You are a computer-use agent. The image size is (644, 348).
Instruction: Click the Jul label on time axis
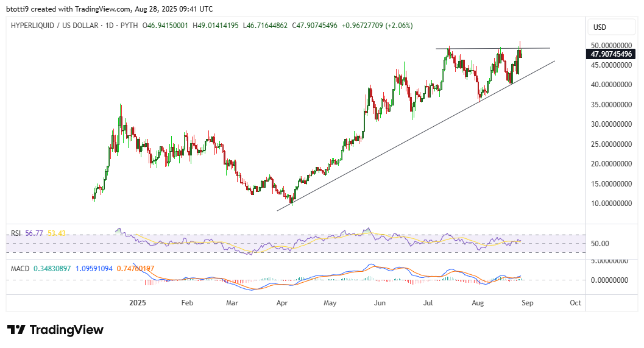pyautogui.click(x=429, y=302)
